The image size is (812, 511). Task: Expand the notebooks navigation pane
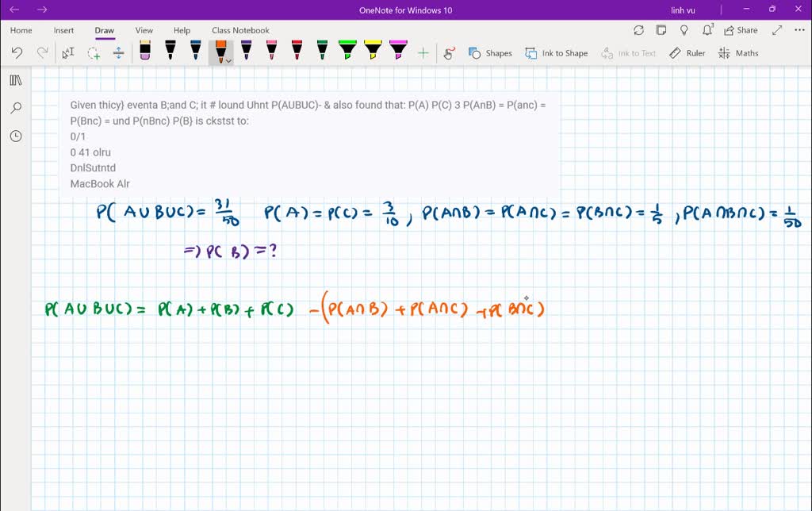click(x=16, y=79)
